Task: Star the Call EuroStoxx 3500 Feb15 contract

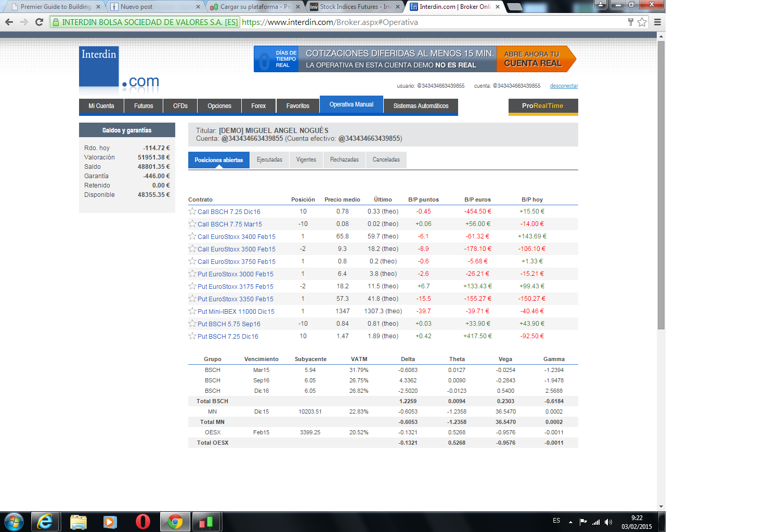Action: click(192, 249)
